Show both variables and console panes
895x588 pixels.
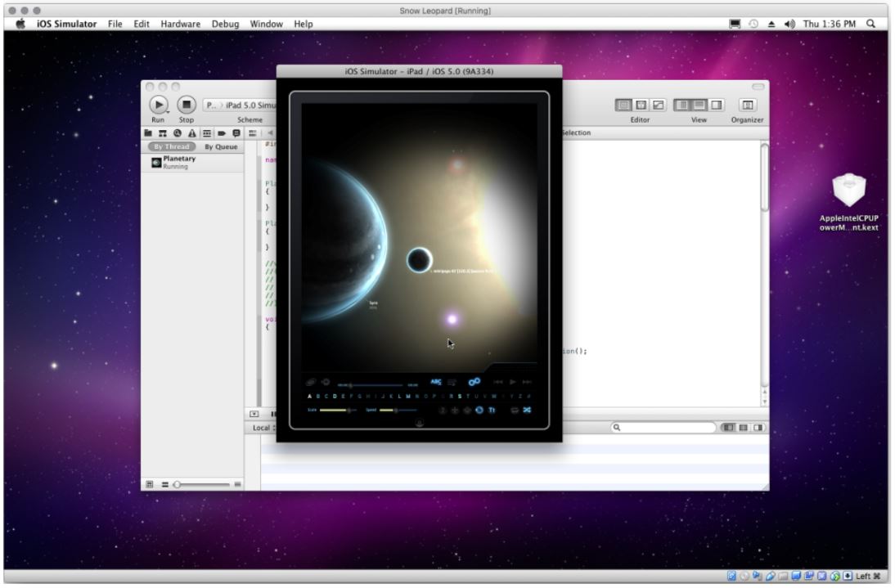tap(743, 428)
